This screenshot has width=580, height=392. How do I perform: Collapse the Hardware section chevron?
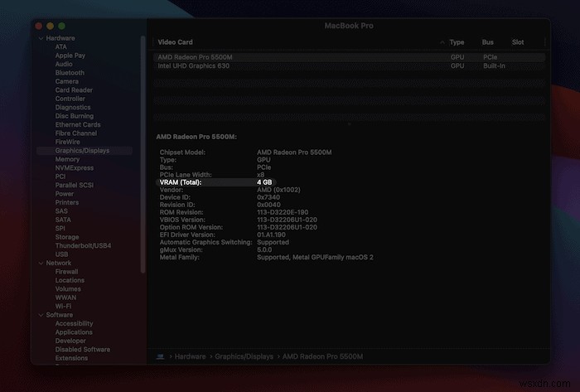click(41, 38)
